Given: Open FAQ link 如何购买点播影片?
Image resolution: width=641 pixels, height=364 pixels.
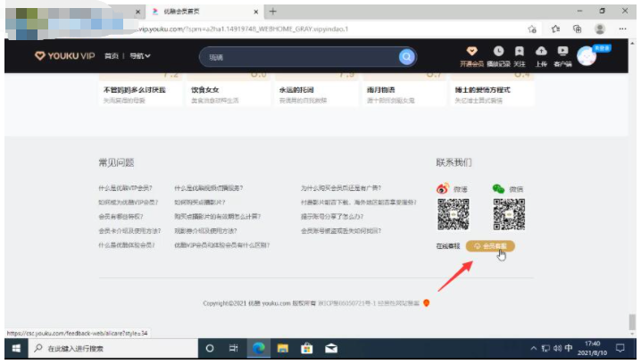Looking at the screenshot, I should pos(199,203).
